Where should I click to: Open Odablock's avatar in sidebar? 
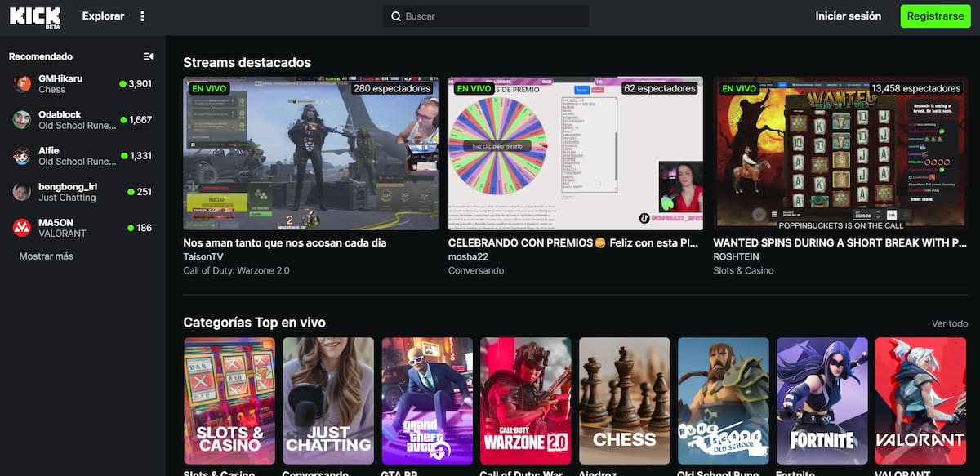pyautogui.click(x=22, y=119)
